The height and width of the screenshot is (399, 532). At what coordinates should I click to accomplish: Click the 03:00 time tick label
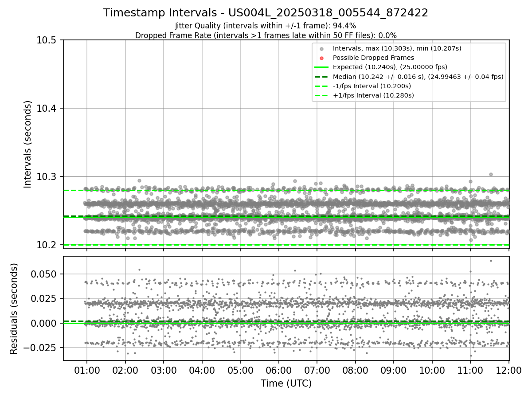[x=164, y=370]
